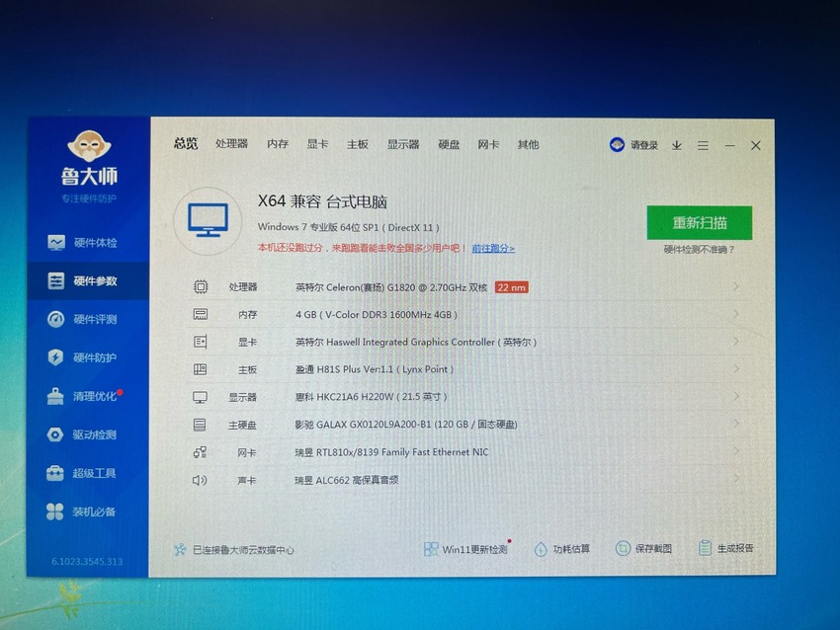Expand the 内存 row chevron
Viewport: 840px width, 630px height.
[x=736, y=314]
